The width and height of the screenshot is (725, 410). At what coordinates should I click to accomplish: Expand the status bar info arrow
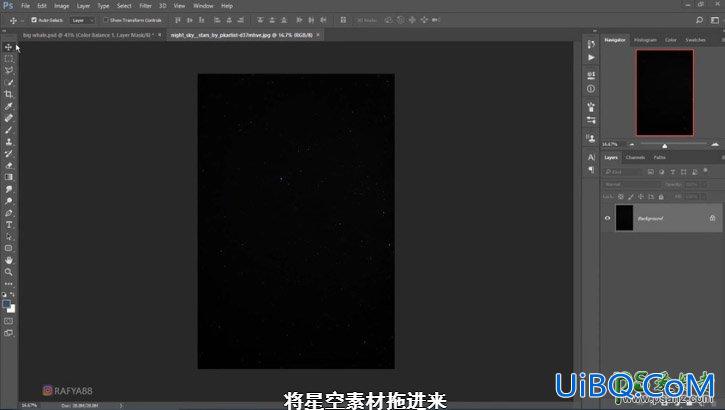point(121,405)
